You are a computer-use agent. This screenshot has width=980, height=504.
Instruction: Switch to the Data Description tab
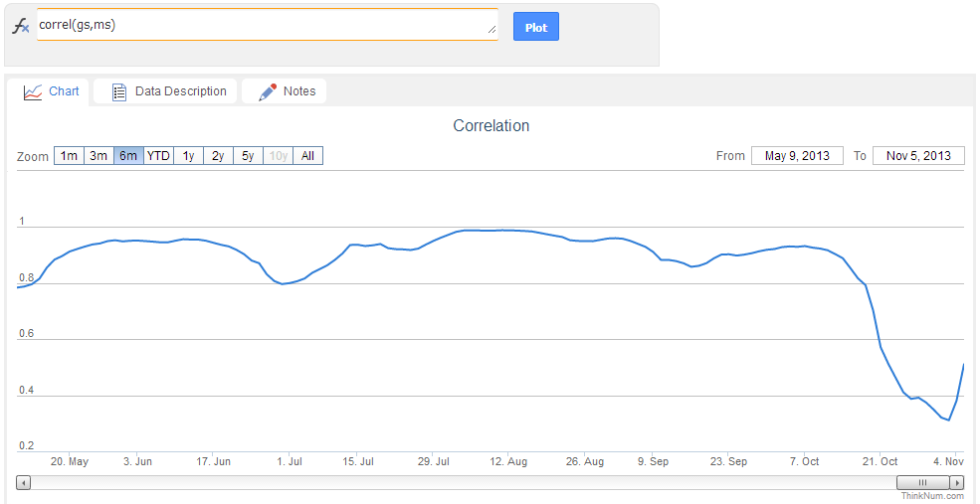coord(180,91)
